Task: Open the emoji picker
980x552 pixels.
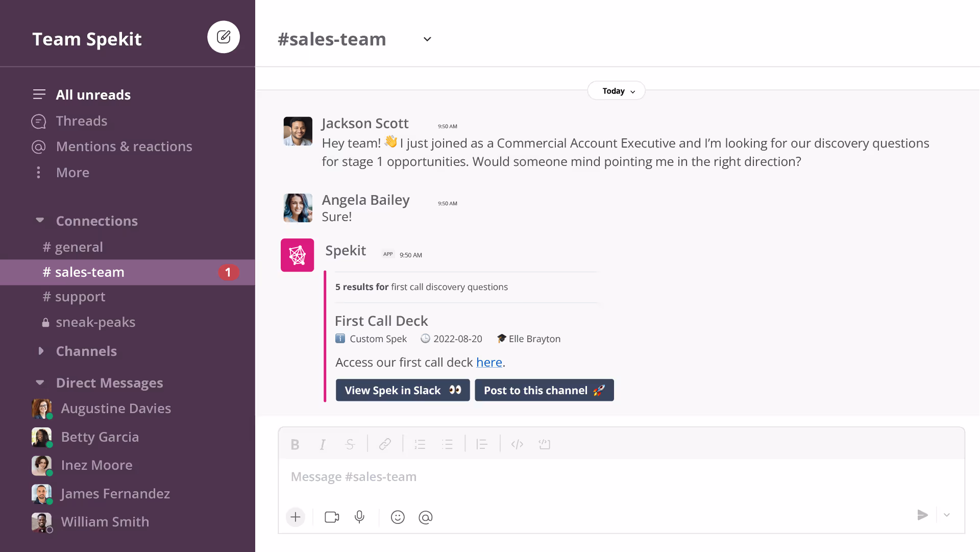Action: (398, 517)
